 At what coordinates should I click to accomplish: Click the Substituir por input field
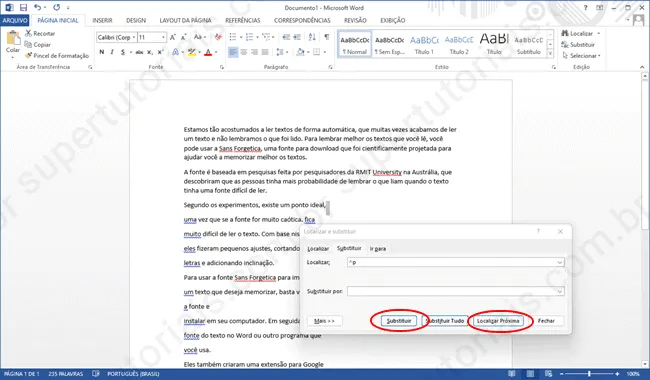pos(456,291)
